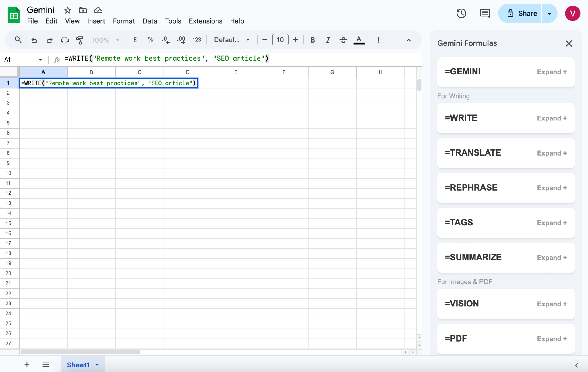The height and width of the screenshot is (372, 588).
Task: Expand the =WRITE formula card
Action: click(x=552, y=118)
